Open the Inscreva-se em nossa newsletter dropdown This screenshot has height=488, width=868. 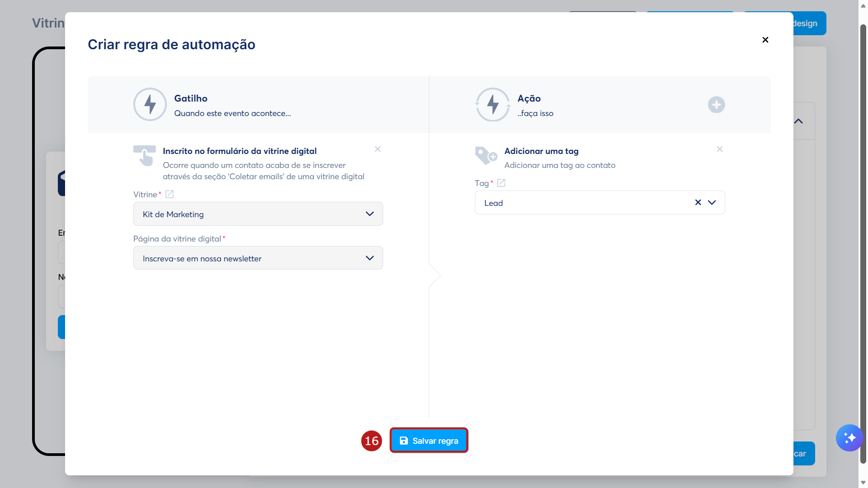click(x=258, y=258)
